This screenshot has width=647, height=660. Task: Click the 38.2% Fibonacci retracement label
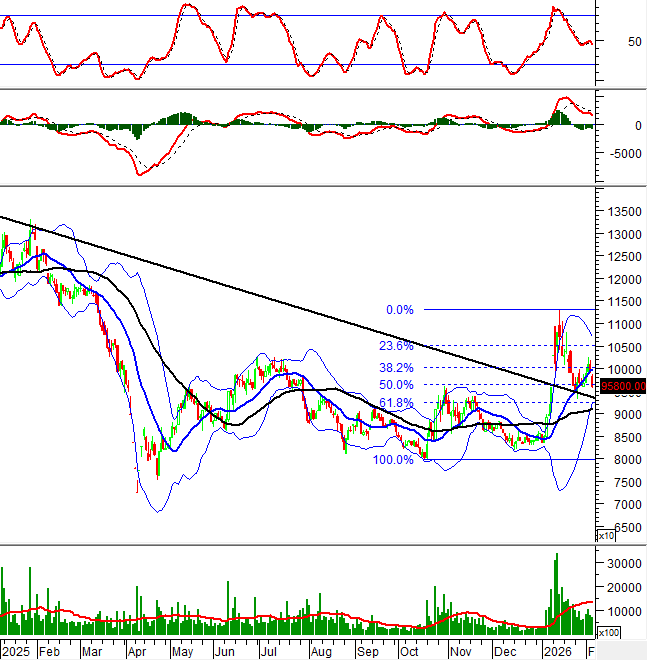point(396,367)
